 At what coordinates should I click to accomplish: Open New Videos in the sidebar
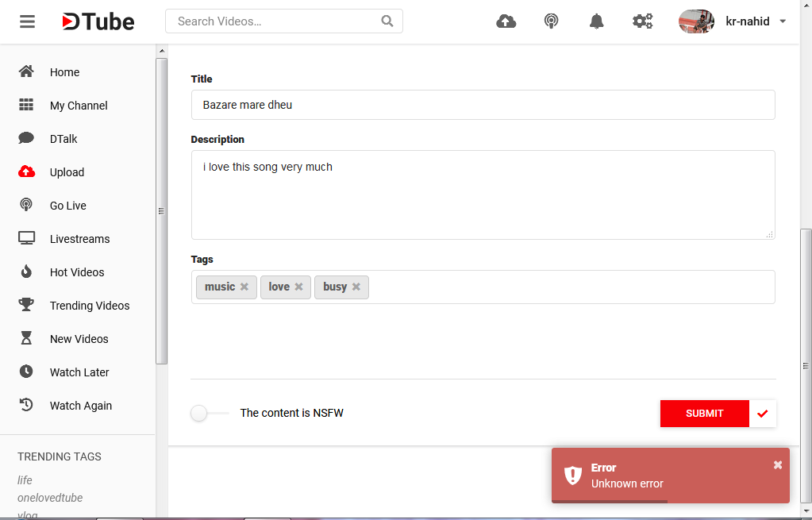pos(78,339)
